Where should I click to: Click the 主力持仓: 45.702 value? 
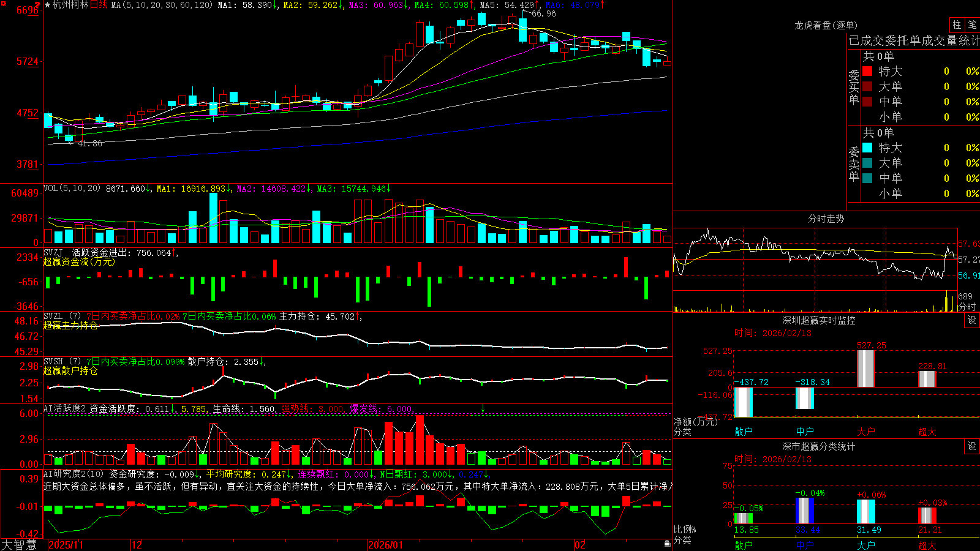[x=320, y=317]
